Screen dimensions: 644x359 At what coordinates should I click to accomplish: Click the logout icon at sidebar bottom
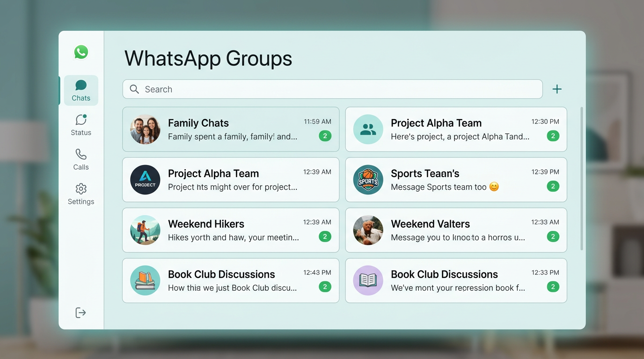pyautogui.click(x=81, y=313)
